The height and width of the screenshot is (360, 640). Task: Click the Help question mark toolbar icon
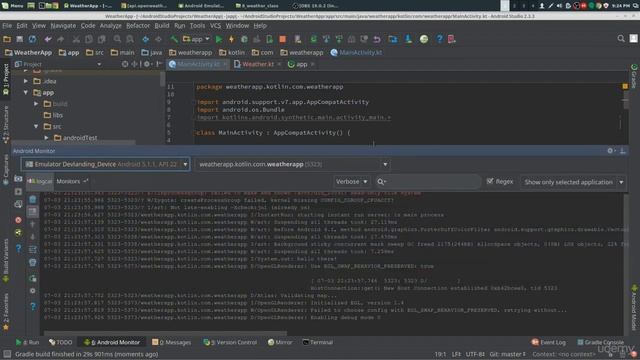(439, 39)
